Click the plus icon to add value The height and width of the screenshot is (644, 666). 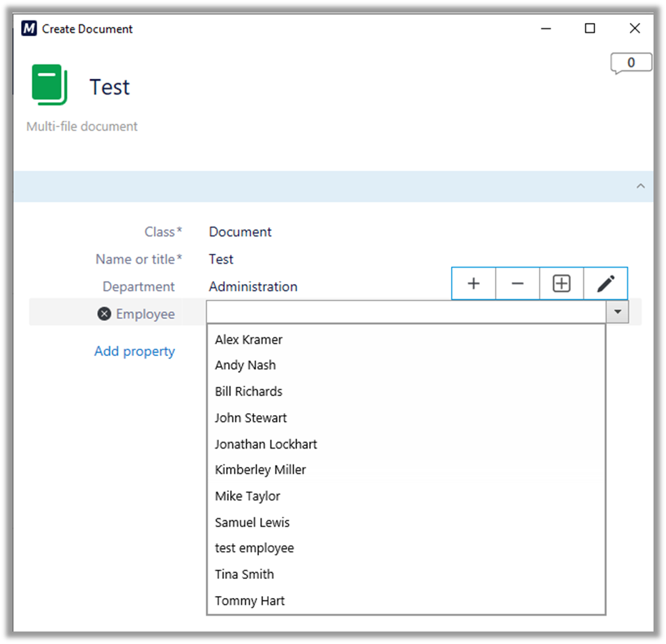pos(473,284)
